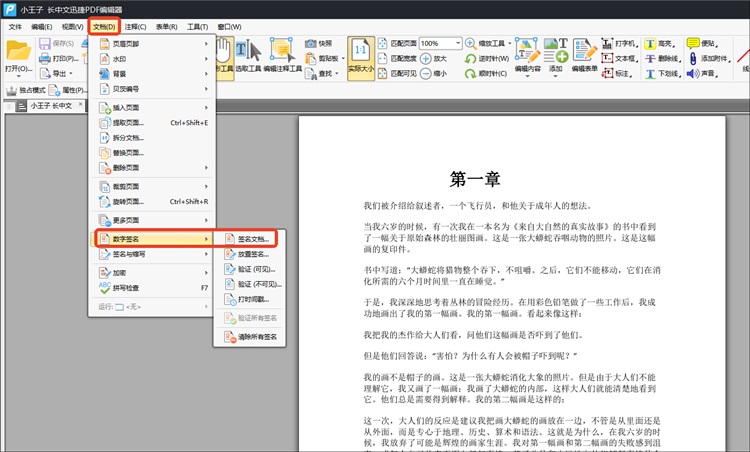This screenshot has height=452, width=750.
Task: Choose 提取页面... menu entry
Action: point(153,123)
